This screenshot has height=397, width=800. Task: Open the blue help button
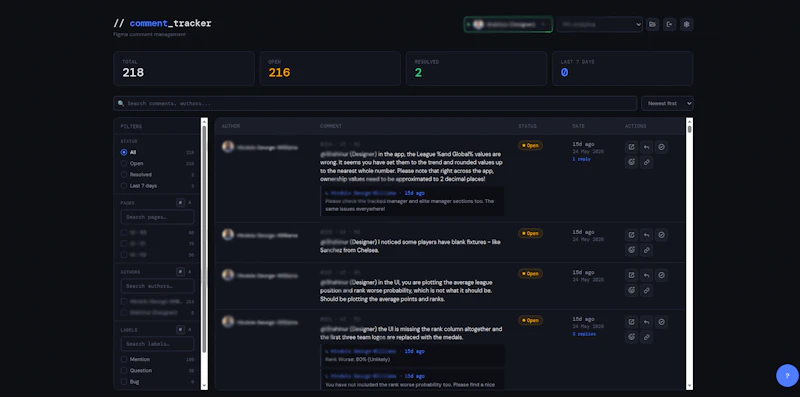pos(787,376)
